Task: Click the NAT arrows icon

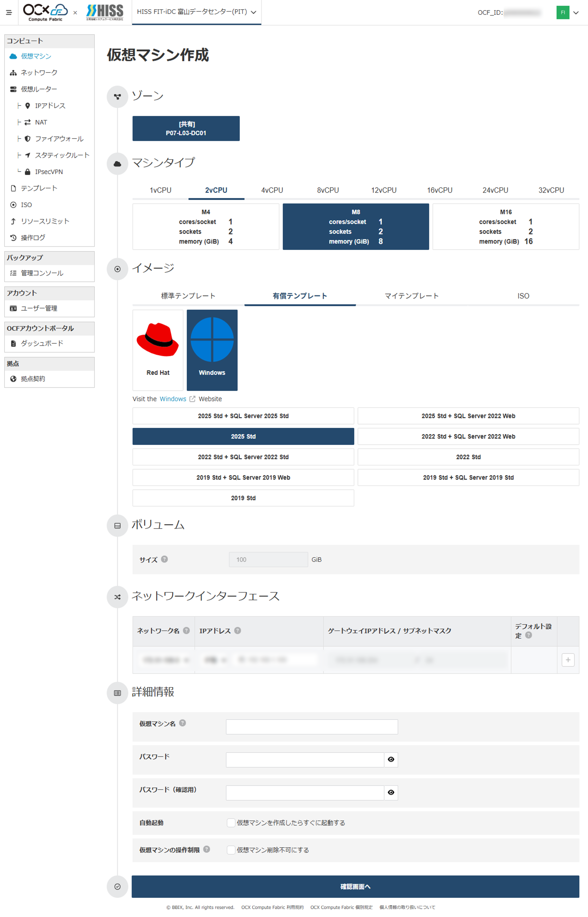Action: tap(27, 122)
